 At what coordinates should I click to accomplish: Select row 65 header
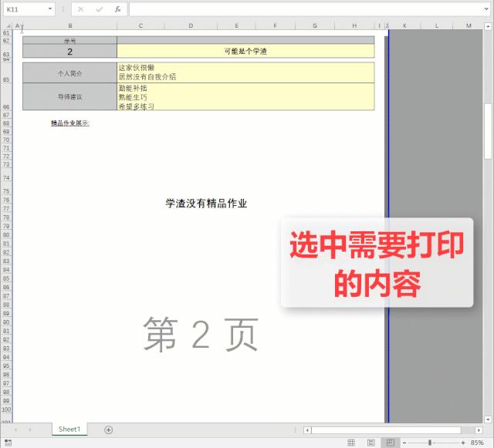[6, 72]
